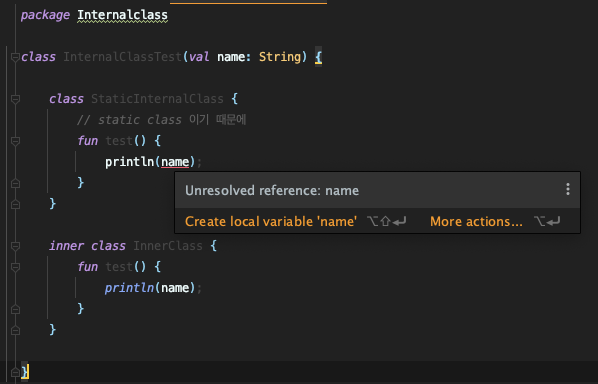Fold the InnerClass declaration in gutter
Viewport: 598px width, 384px height.
[x=15, y=246]
